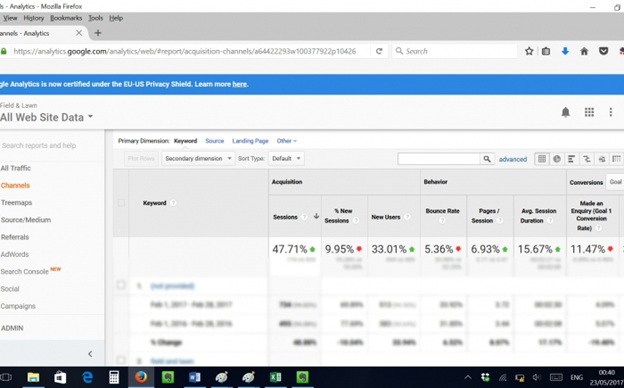Open Windows Store from the taskbar
Screen dimensions: 624x388
click(x=60, y=377)
